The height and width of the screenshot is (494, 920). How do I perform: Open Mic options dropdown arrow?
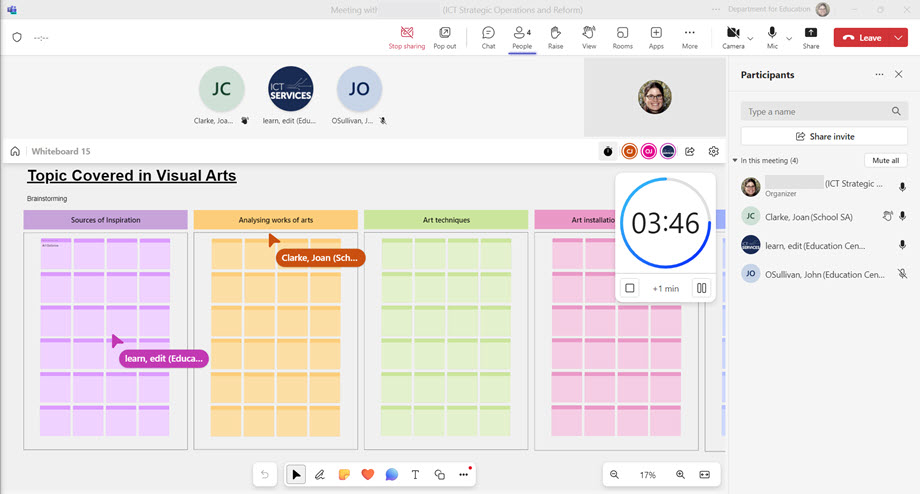(789, 39)
